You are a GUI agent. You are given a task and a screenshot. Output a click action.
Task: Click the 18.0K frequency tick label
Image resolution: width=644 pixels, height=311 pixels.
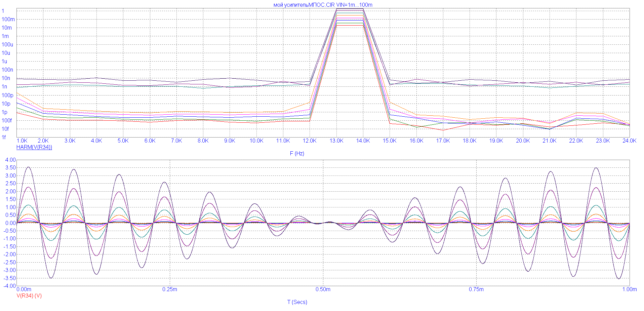click(470, 141)
